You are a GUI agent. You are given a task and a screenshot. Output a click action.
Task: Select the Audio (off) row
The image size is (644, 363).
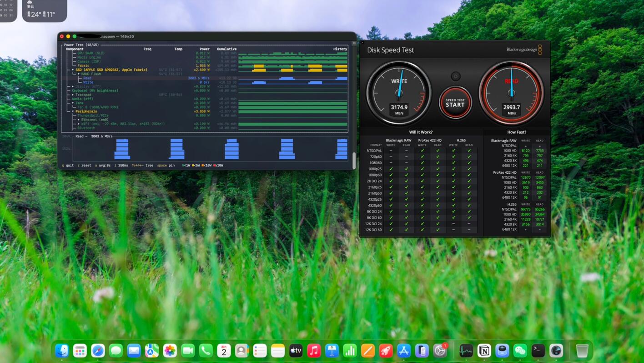click(205, 99)
